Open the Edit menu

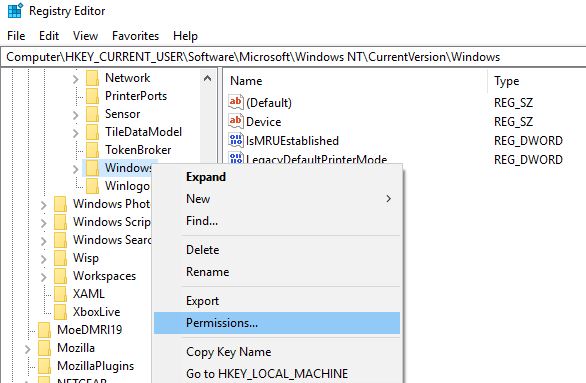click(49, 36)
